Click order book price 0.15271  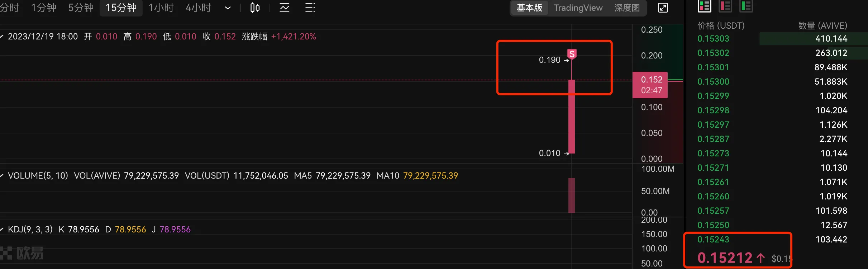pyautogui.click(x=713, y=167)
